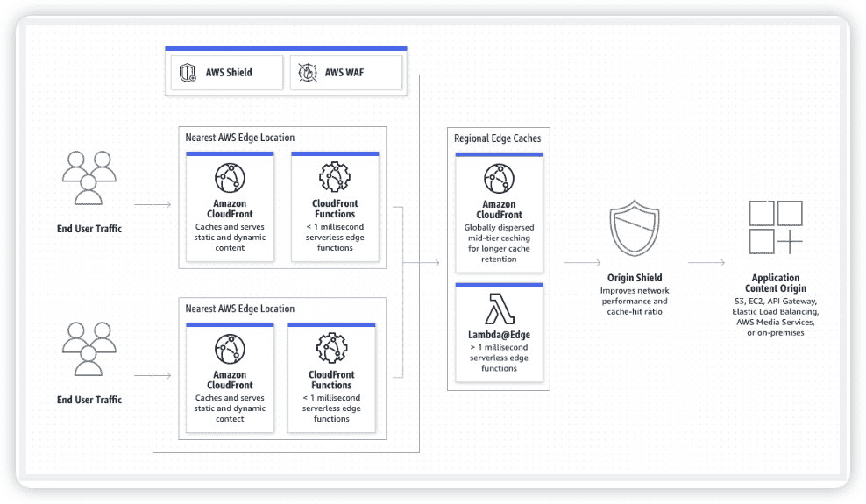The width and height of the screenshot is (866, 504).
Task: Click 'CloudFront Functions' heading in upper edge location
Action: click(x=335, y=209)
